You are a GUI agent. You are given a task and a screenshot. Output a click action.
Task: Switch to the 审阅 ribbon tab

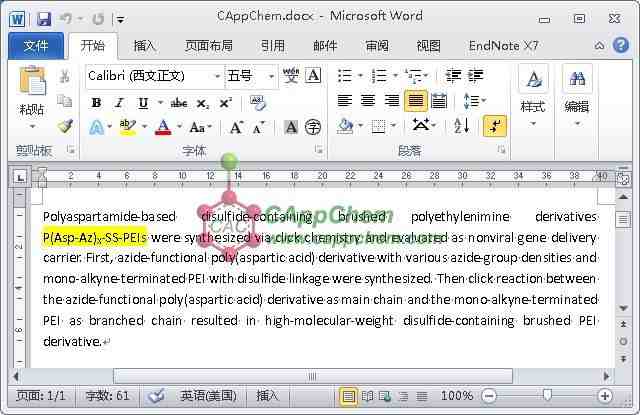tap(377, 46)
